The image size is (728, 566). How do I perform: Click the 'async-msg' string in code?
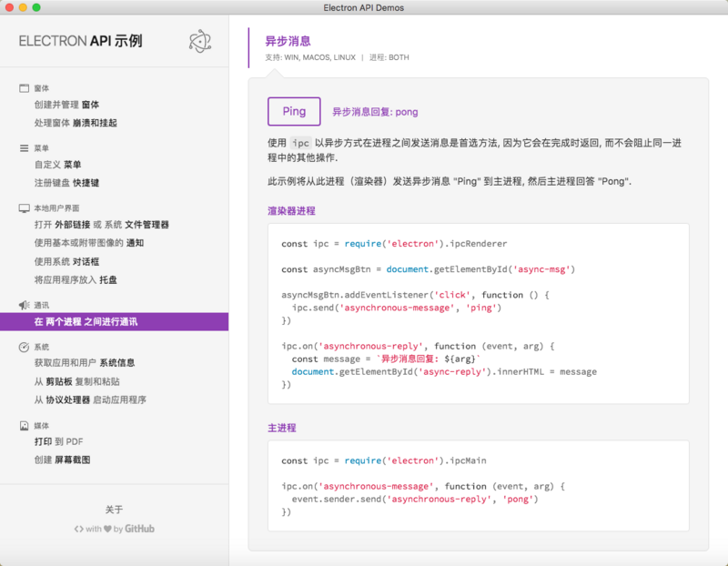(541, 269)
